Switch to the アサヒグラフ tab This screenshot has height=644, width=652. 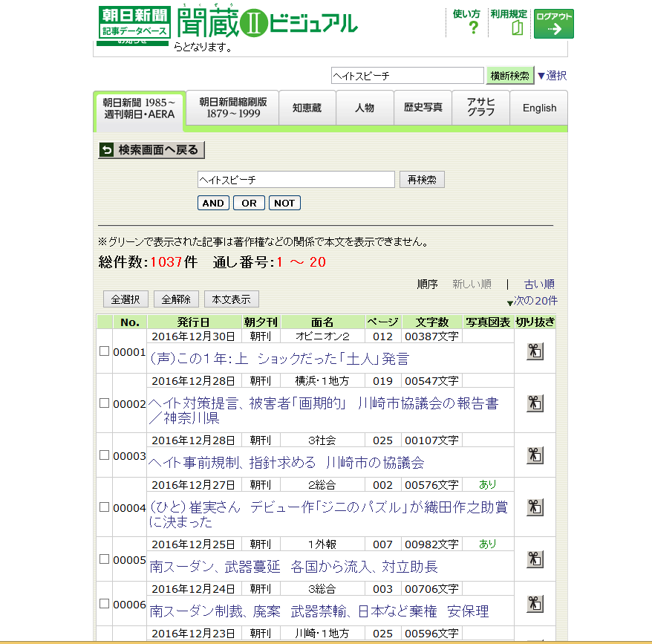480,108
